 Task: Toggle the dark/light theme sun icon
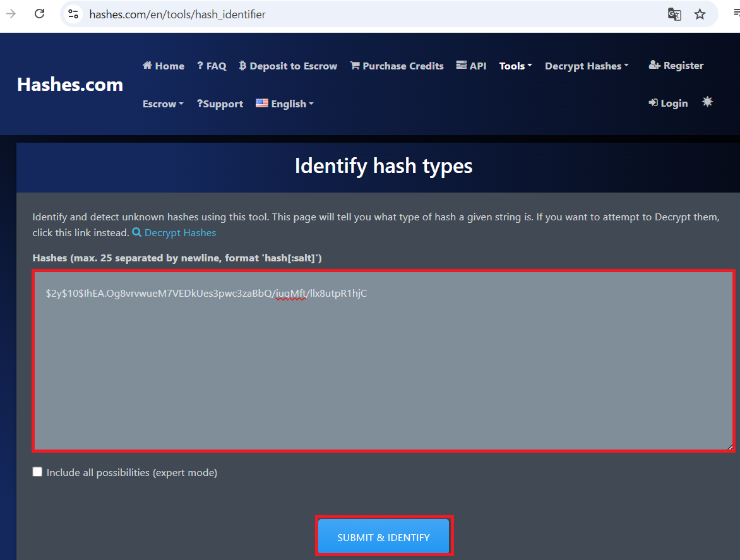tap(707, 102)
